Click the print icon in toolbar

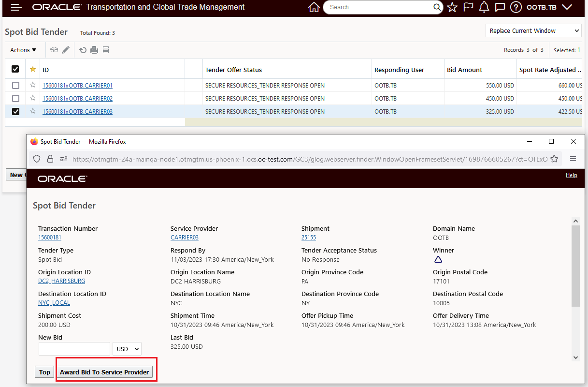94,50
